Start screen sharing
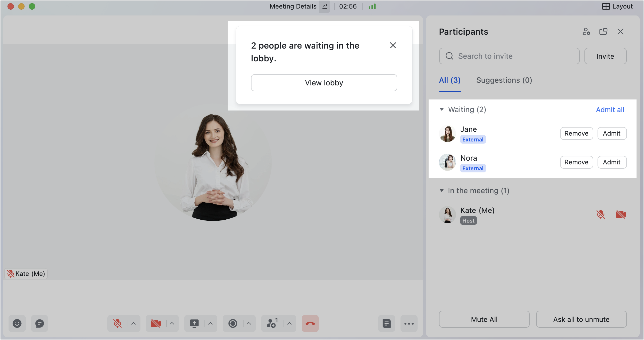644x340 pixels. [194, 323]
